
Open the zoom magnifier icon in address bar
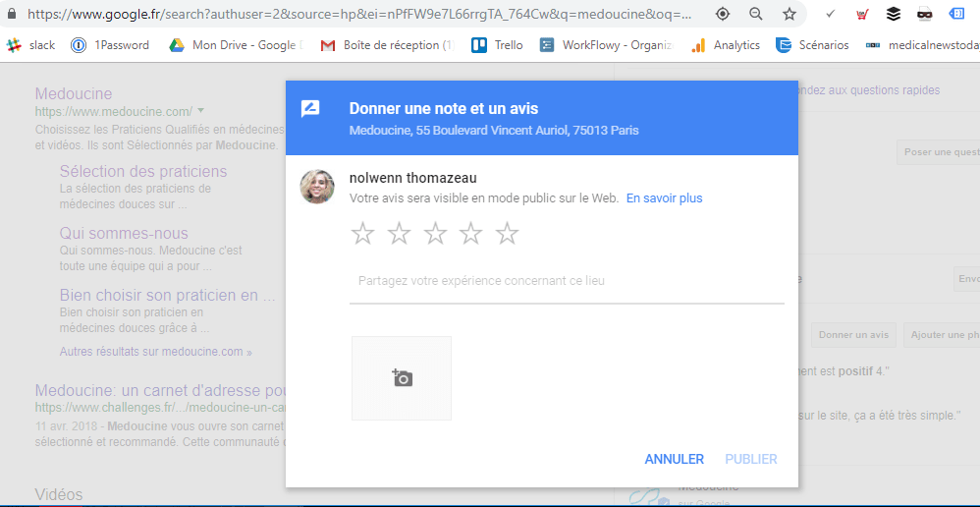[x=756, y=14]
